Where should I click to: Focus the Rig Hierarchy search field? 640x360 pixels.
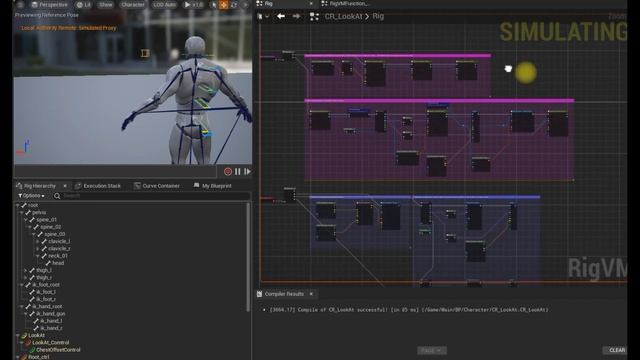tap(151, 196)
